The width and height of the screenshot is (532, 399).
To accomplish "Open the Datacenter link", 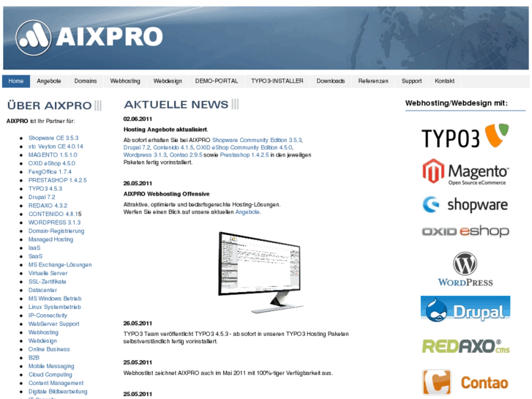I will point(42,290).
